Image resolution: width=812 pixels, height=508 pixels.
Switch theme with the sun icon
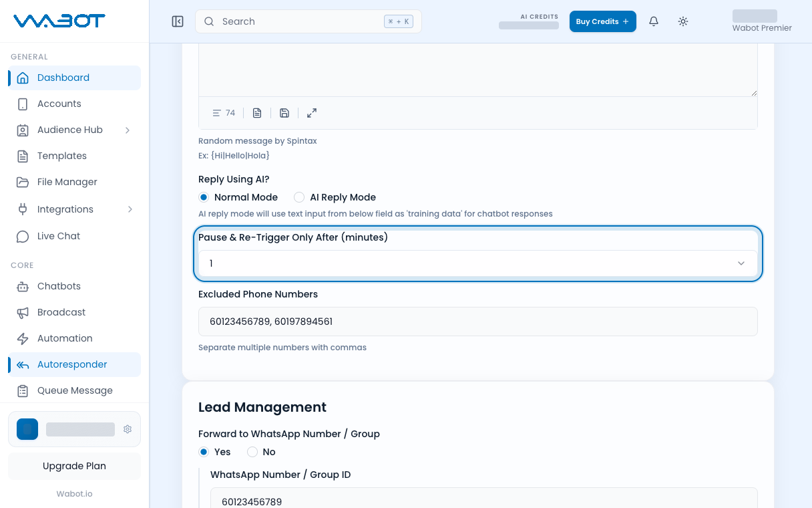[683, 21]
